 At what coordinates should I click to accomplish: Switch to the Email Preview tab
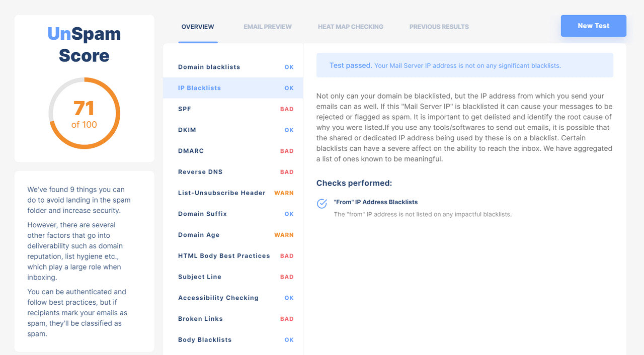point(268,27)
